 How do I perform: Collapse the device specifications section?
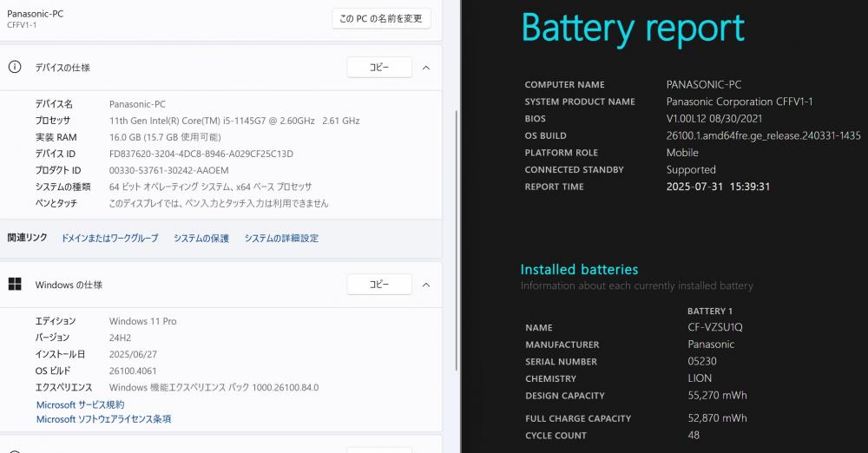coord(426,68)
